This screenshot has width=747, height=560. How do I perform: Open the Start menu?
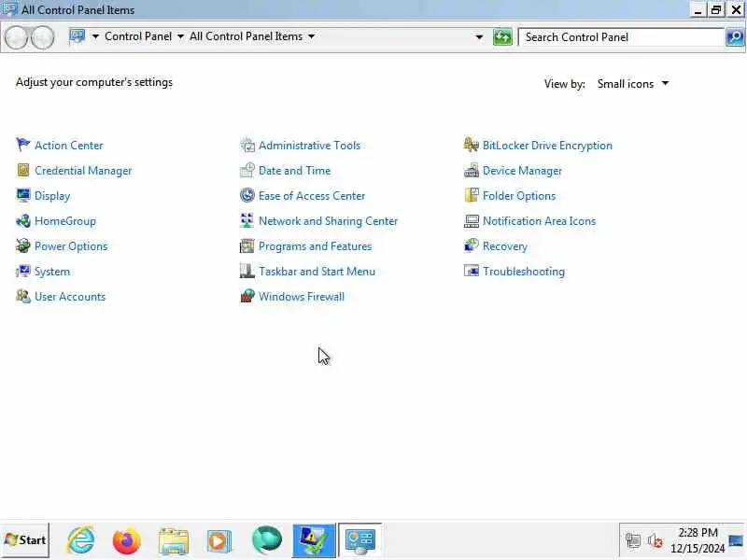coord(25,540)
